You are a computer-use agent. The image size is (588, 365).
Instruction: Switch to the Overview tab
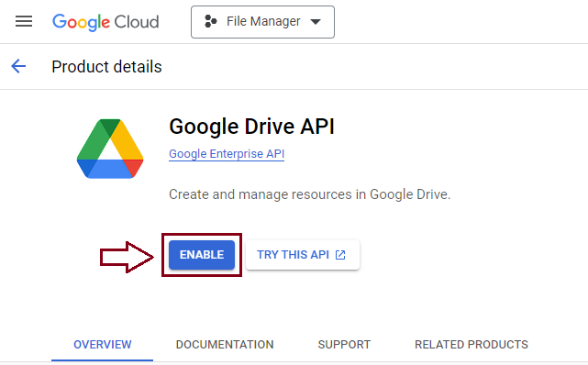pos(103,345)
